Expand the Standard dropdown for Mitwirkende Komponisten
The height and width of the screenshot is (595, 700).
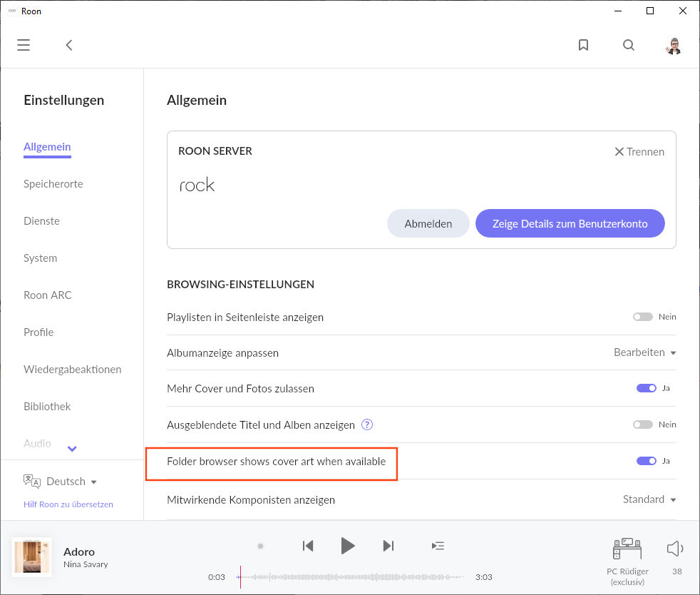(649, 499)
